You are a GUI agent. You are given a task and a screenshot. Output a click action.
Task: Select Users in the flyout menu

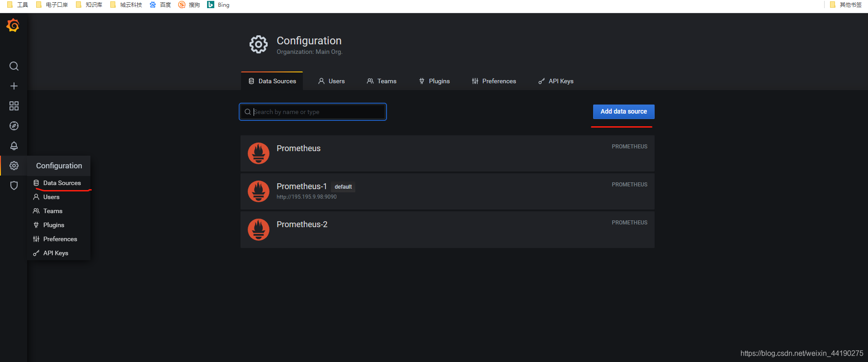click(59, 197)
